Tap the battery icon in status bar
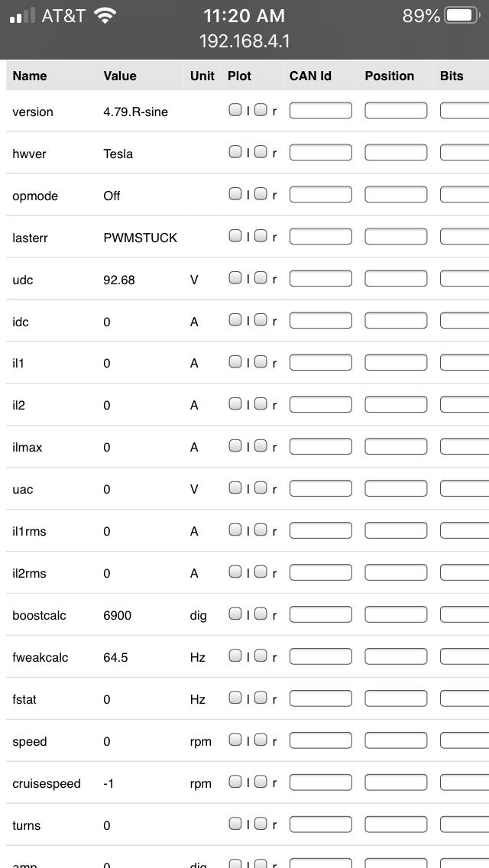The image size is (489, 868). tap(461, 15)
